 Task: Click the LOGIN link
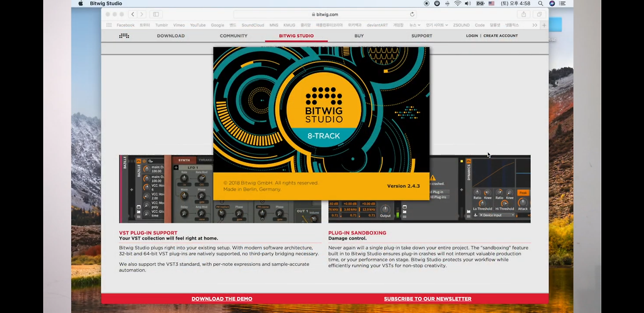[472, 36]
